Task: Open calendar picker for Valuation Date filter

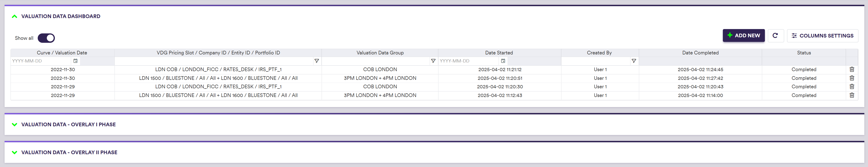Action: 75,61
